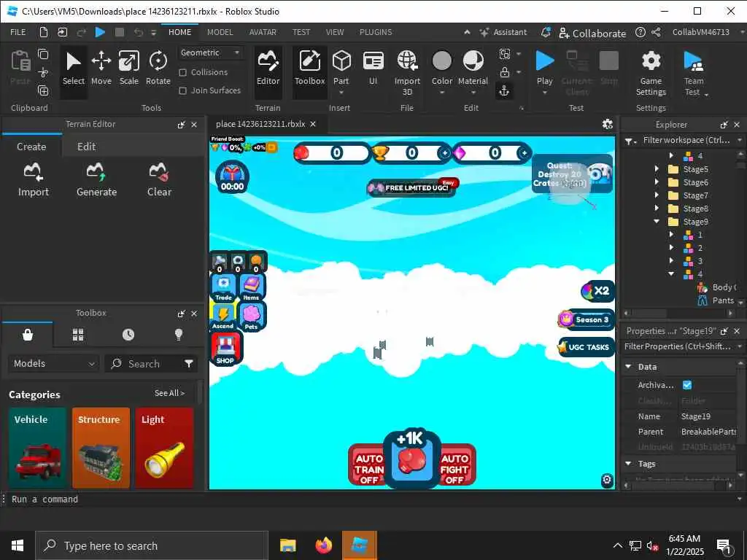The image size is (747, 560).
Task: Switch to the MODEL ribbon tab
Action: click(220, 32)
